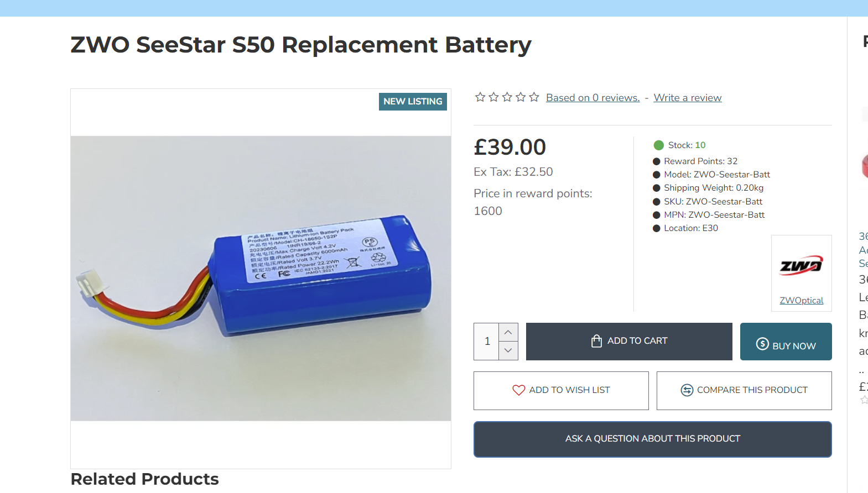Add product to wish list
This screenshot has height=493, width=868.
561,390
